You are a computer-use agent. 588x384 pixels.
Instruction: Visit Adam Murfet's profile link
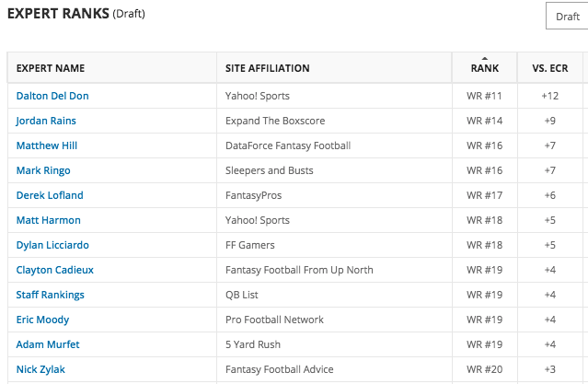(x=48, y=344)
